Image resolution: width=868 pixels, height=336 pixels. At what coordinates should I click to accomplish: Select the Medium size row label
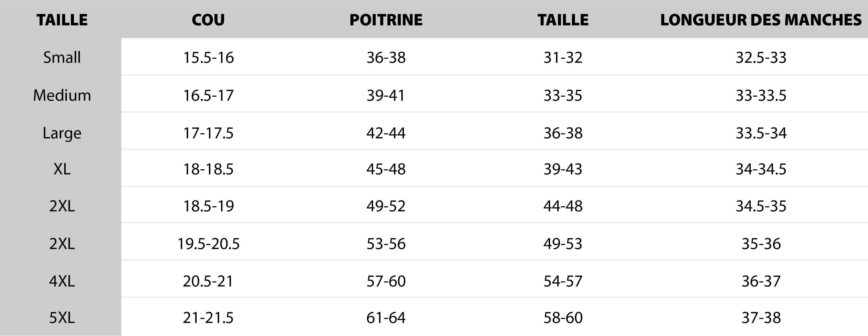coord(62,95)
